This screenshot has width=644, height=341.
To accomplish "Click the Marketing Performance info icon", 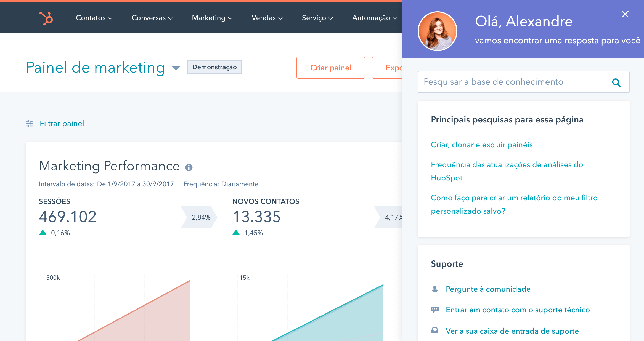I will (189, 167).
